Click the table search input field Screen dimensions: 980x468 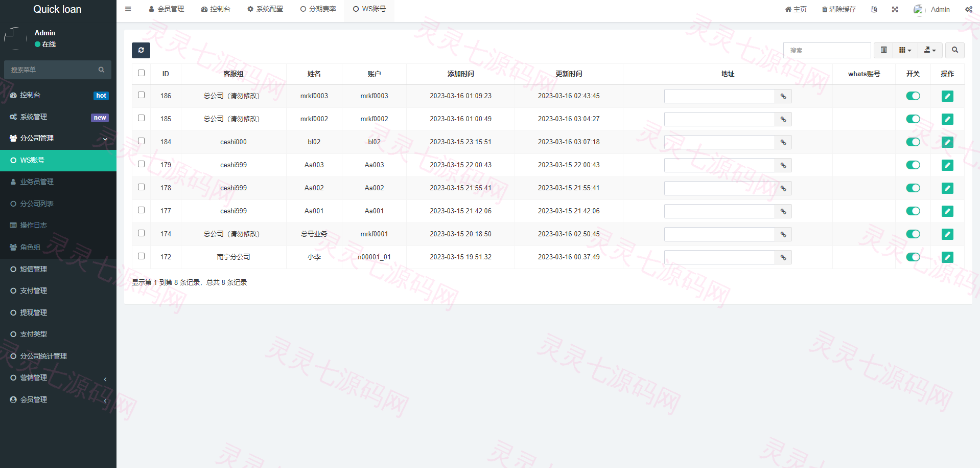click(827, 50)
